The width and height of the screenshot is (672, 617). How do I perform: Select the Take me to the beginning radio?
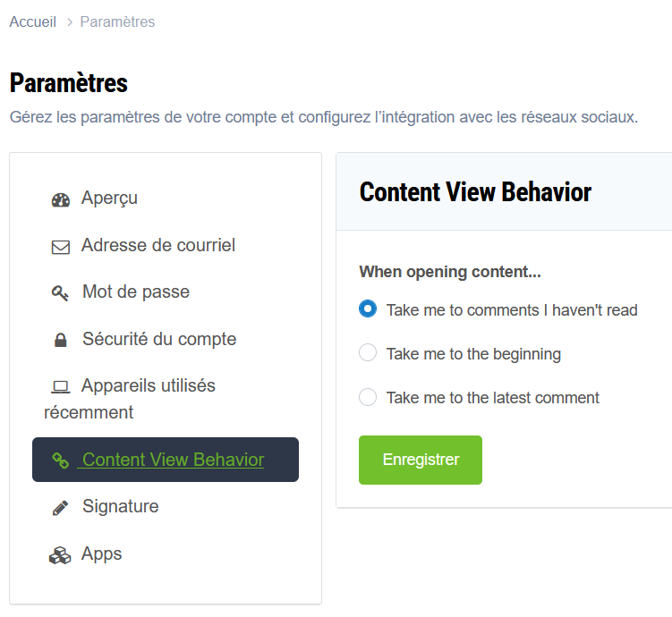[368, 353]
